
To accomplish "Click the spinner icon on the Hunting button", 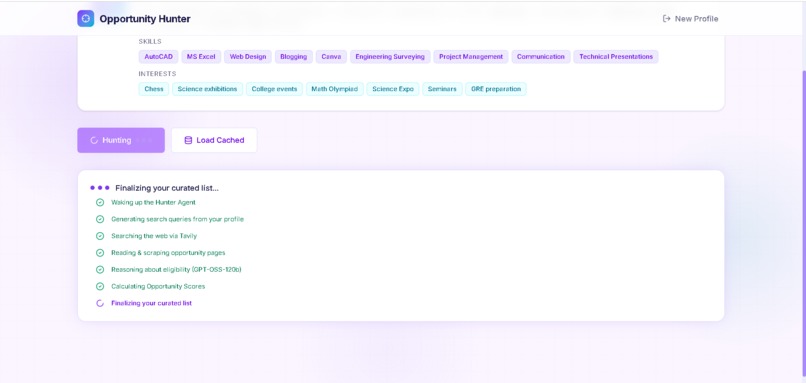I will (x=94, y=140).
